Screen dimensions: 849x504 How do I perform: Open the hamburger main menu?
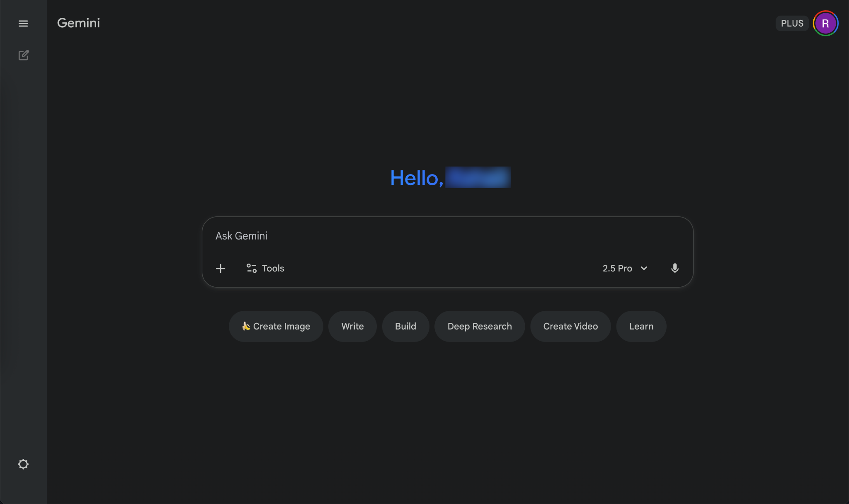pyautogui.click(x=23, y=24)
